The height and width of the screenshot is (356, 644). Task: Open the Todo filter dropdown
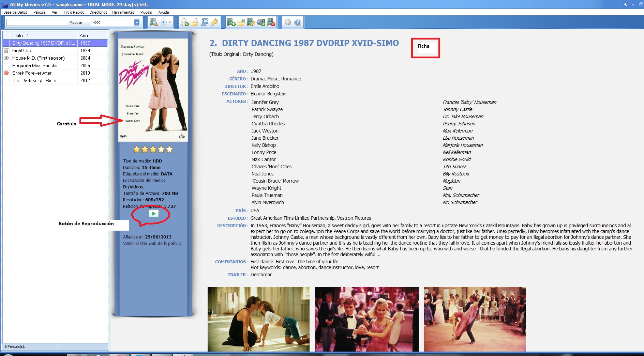[x=137, y=22]
